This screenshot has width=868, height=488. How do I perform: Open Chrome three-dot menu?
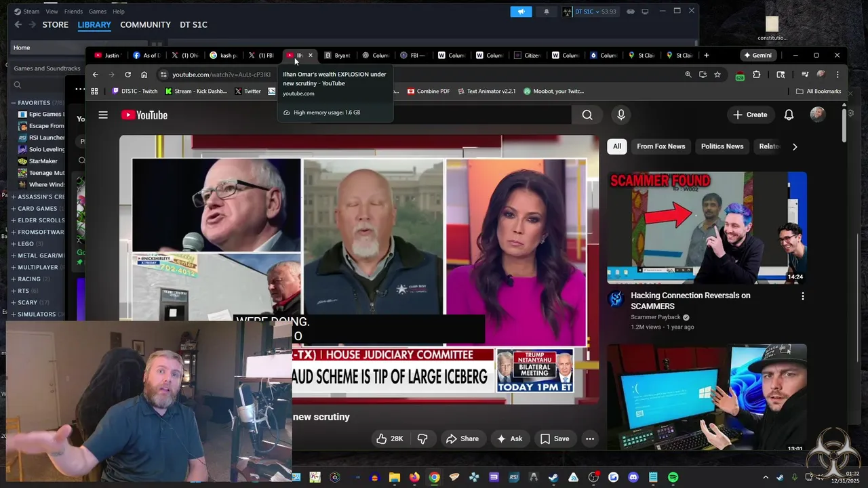(x=837, y=75)
